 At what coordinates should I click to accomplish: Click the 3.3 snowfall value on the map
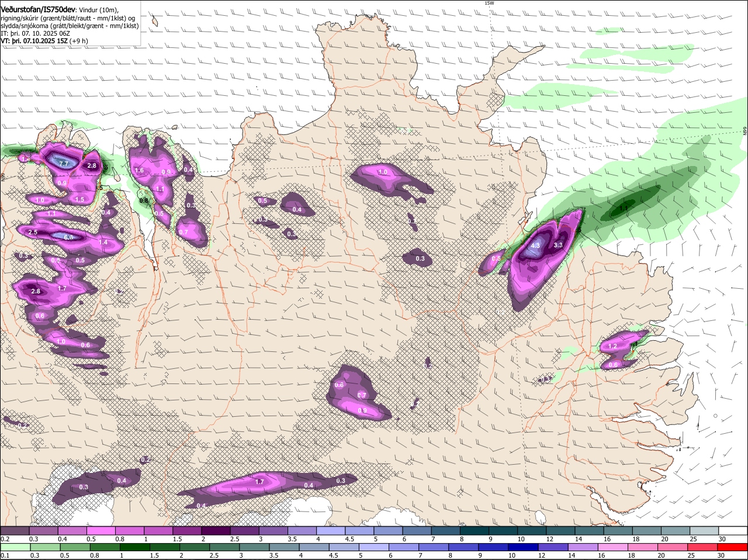coord(557,245)
